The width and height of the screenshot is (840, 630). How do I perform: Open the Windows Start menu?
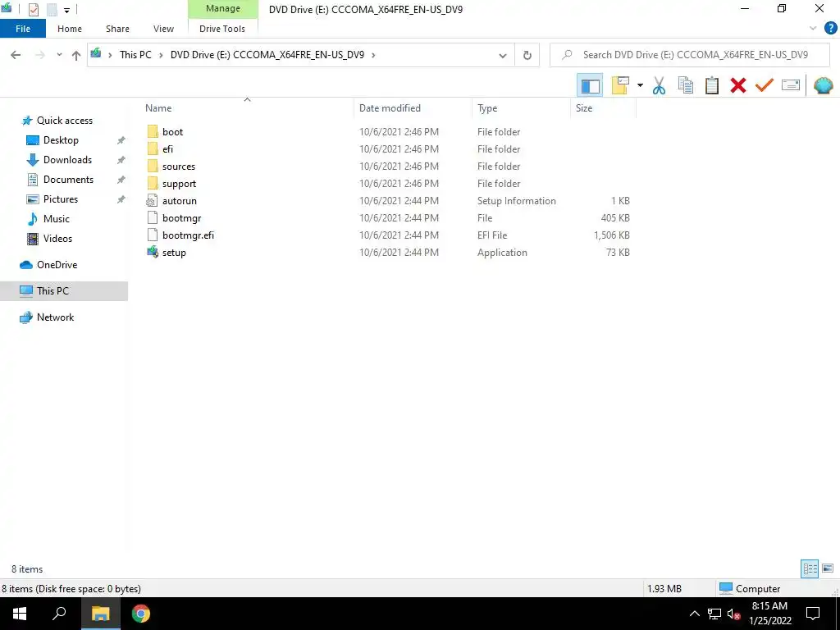click(x=20, y=614)
